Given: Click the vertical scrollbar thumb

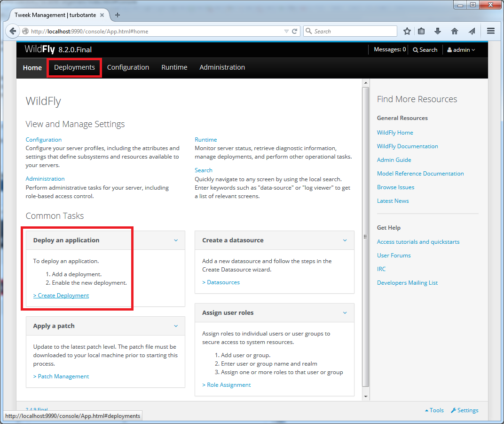Looking at the screenshot, I should [365, 237].
